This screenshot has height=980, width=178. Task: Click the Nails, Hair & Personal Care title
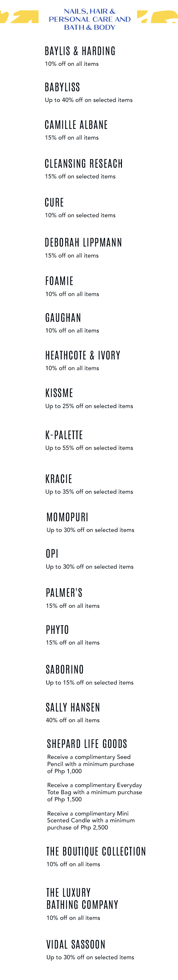pos(90,19)
